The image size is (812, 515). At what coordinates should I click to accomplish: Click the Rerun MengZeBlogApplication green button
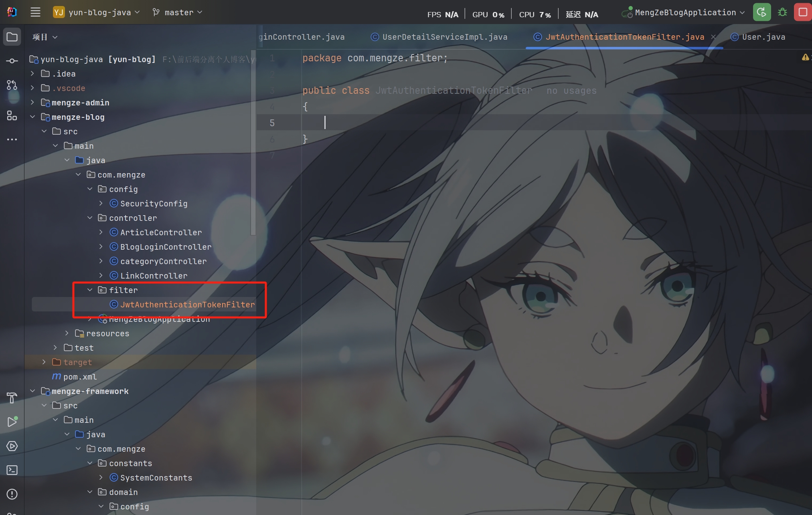761,12
